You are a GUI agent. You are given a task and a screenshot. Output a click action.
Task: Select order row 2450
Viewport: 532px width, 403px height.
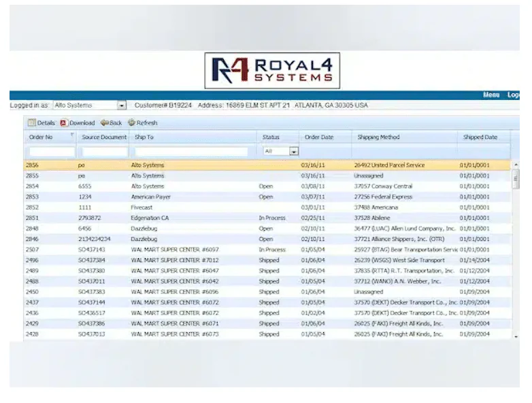(267, 291)
